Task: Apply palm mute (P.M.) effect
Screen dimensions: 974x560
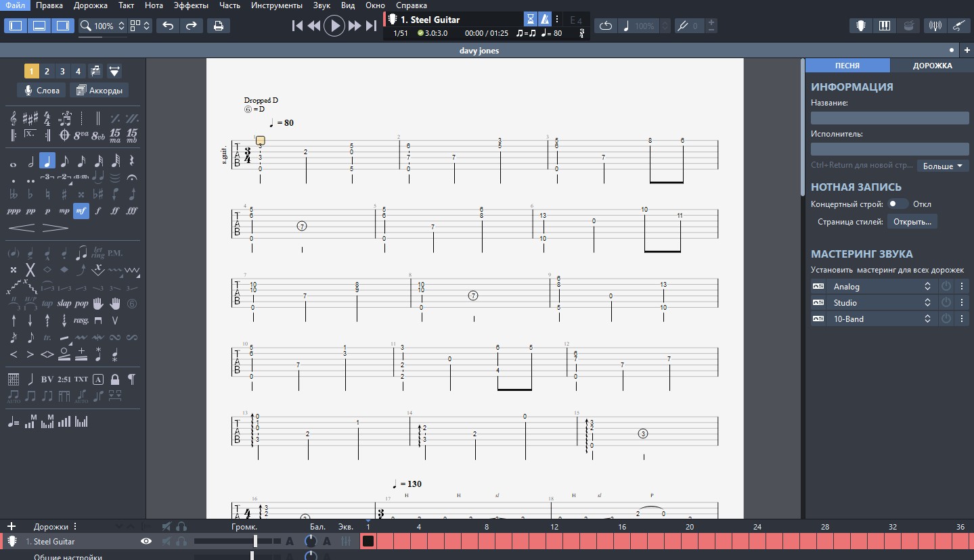Action: coord(115,253)
